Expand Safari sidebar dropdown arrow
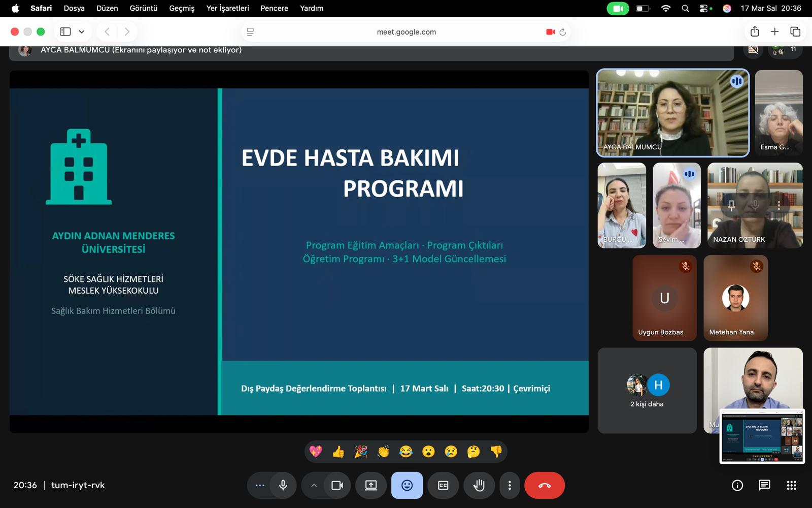Image resolution: width=812 pixels, height=508 pixels. (x=81, y=31)
